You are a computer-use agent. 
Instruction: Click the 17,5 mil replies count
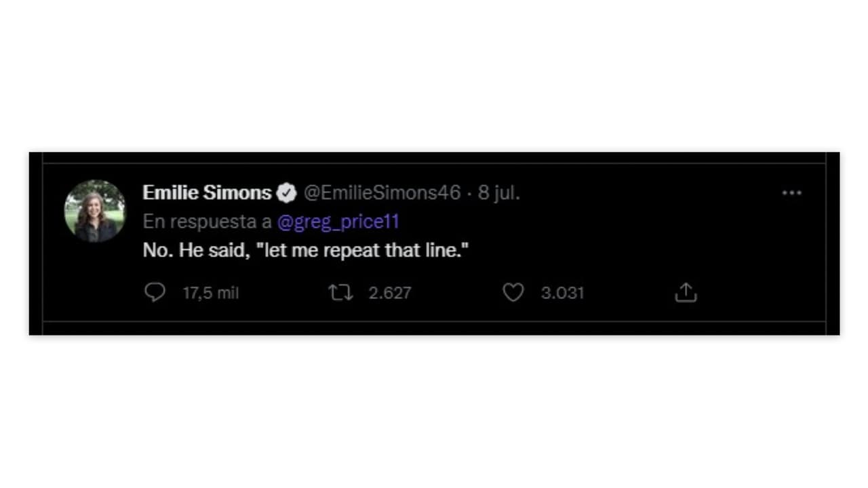tap(211, 293)
